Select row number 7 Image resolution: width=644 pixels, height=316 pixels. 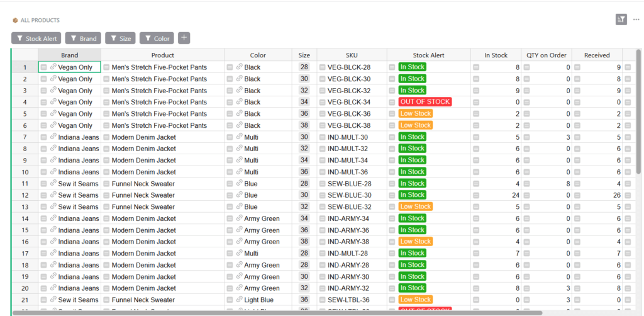coord(25,137)
